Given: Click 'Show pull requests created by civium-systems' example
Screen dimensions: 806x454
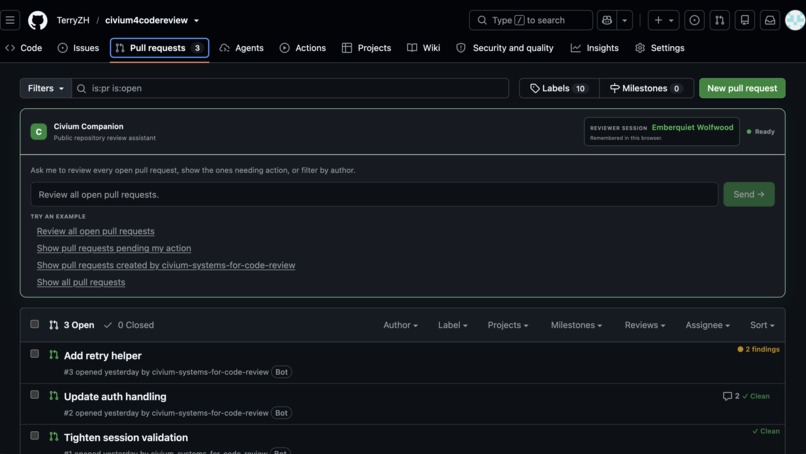Looking at the screenshot, I should click(x=166, y=265).
